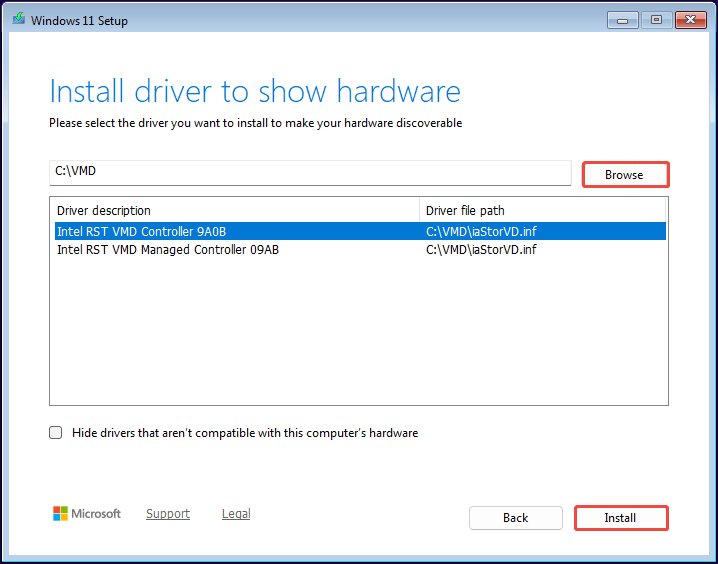Close the Windows 11 Setup window

pos(691,20)
